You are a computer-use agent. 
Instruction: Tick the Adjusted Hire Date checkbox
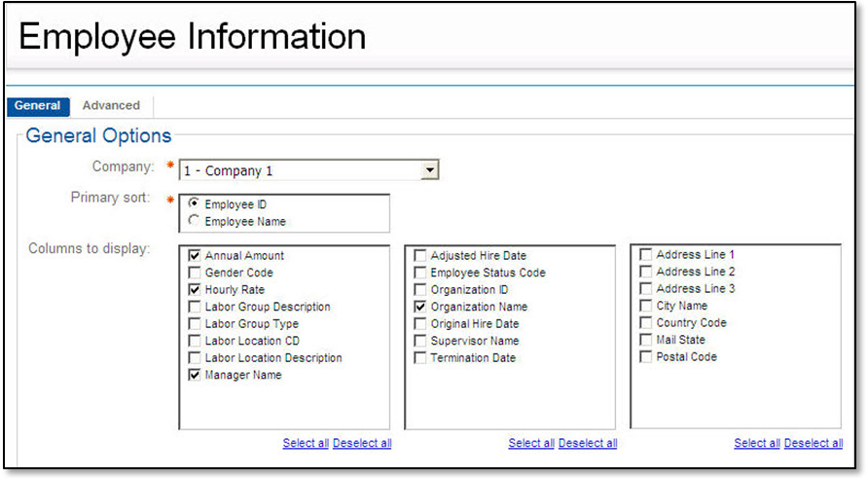click(x=420, y=256)
